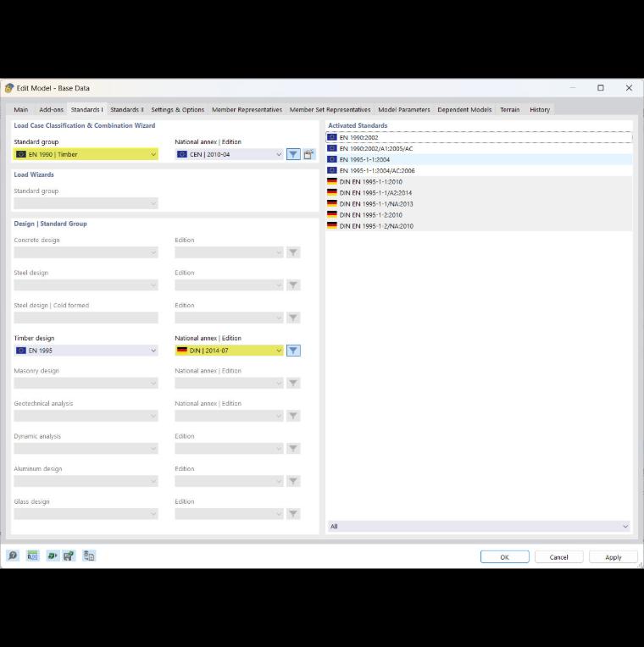Viewport: 644px width, 647px height.
Task: Click the save-as-default floppy disk icon
Action: pyautogui.click(x=69, y=556)
